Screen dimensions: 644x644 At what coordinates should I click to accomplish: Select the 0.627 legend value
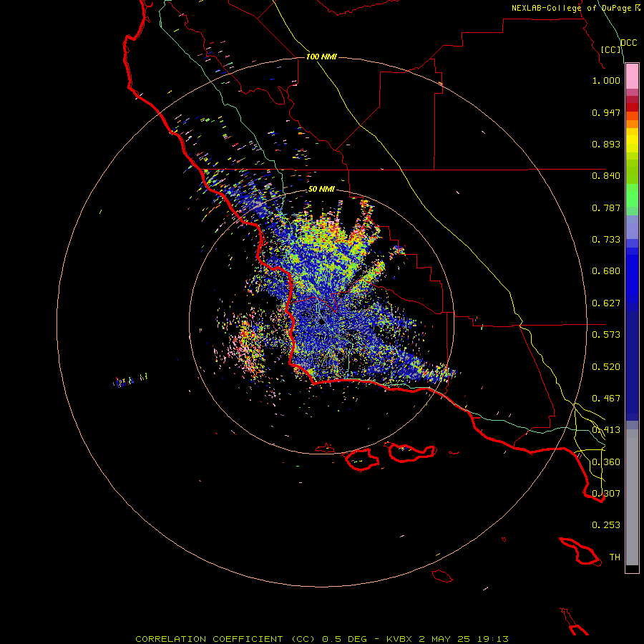(606, 303)
